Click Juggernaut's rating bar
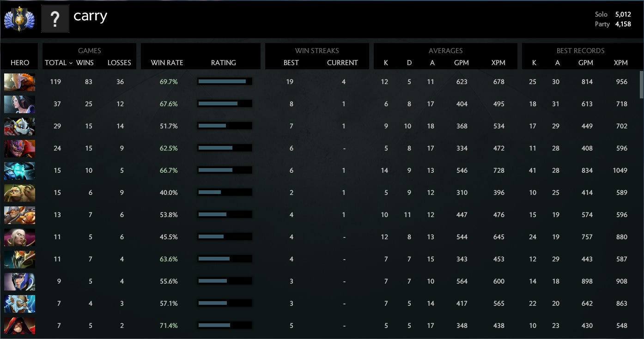Viewport: 644px width, 339px height. [x=225, y=82]
